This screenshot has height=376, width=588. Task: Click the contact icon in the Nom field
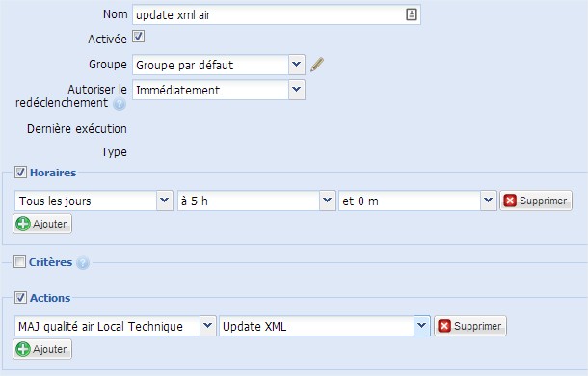(x=412, y=14)
